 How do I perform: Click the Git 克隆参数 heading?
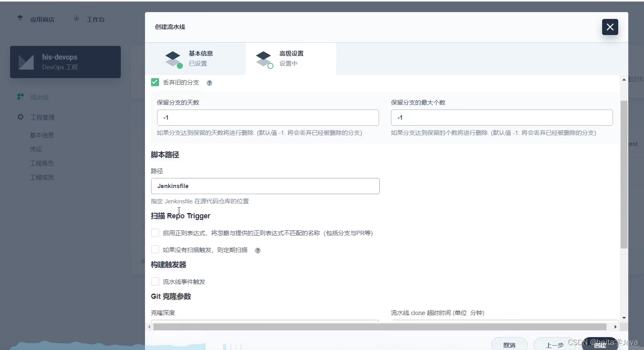[x=171, y=296]
